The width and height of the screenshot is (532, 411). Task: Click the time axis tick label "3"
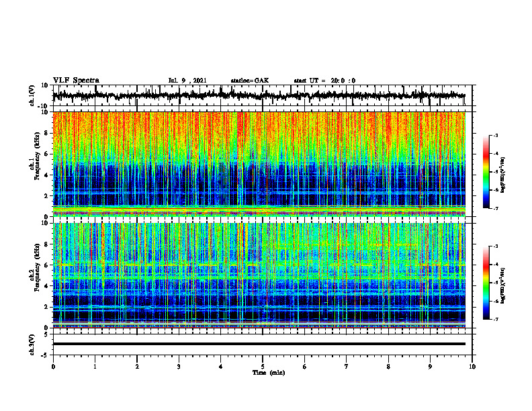tap(179, 367)
